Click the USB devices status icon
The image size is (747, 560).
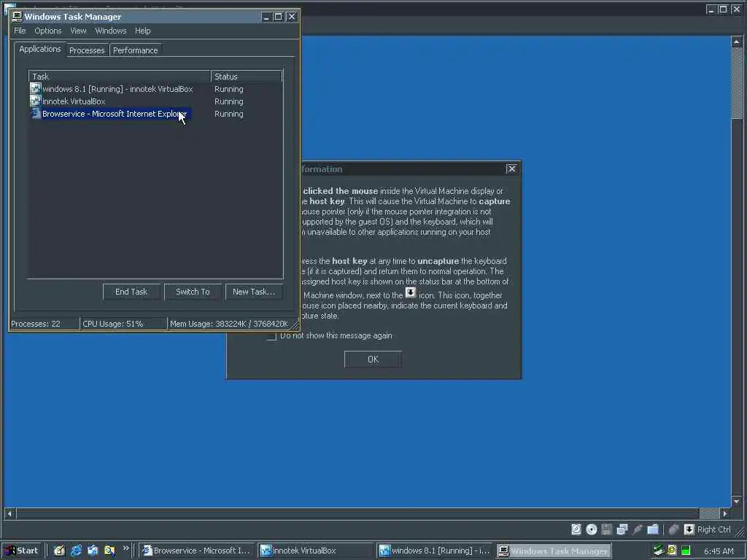638,529
